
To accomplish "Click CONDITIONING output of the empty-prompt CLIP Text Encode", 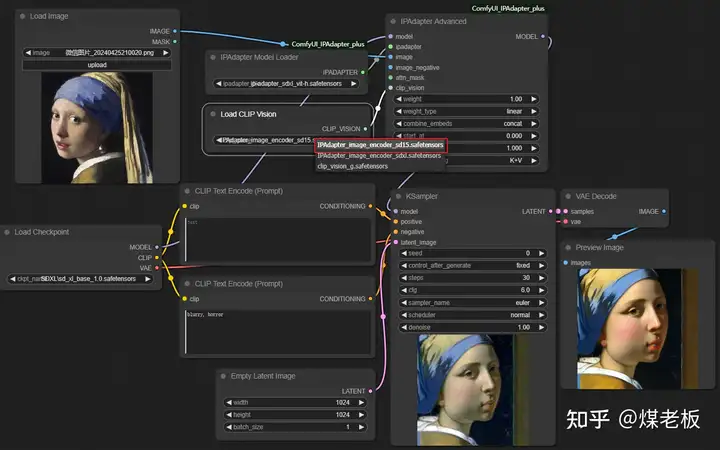I will 371,206.
